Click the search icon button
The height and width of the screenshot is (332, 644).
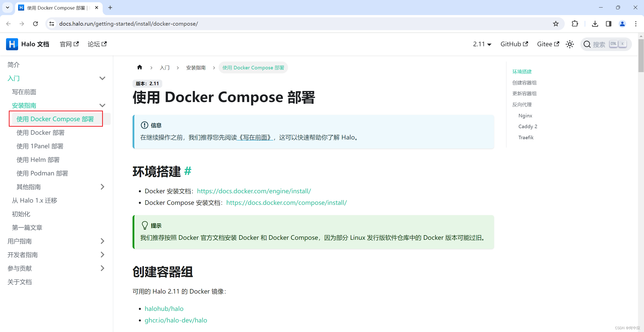point(588,44)
